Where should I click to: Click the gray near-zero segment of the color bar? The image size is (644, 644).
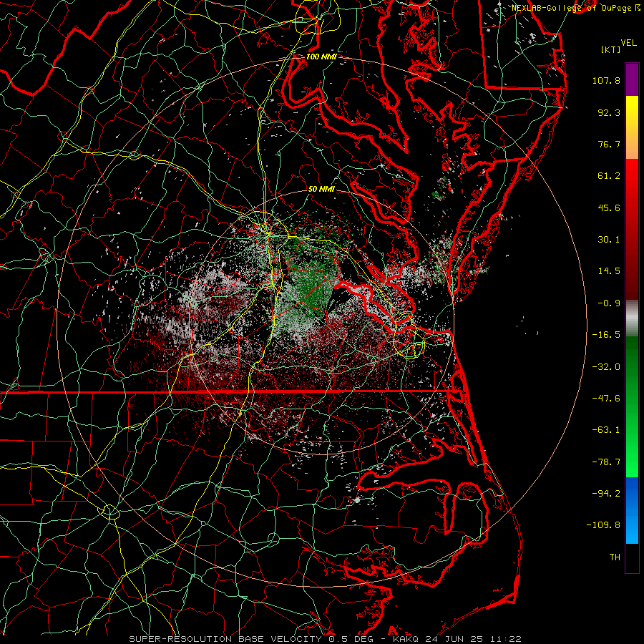[632, 316]
